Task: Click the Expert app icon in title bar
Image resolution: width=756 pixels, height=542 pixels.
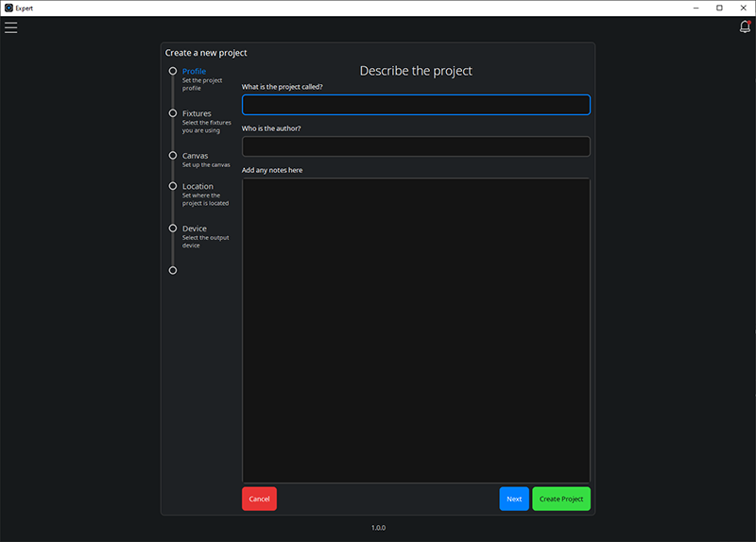Action: [9, 8]
